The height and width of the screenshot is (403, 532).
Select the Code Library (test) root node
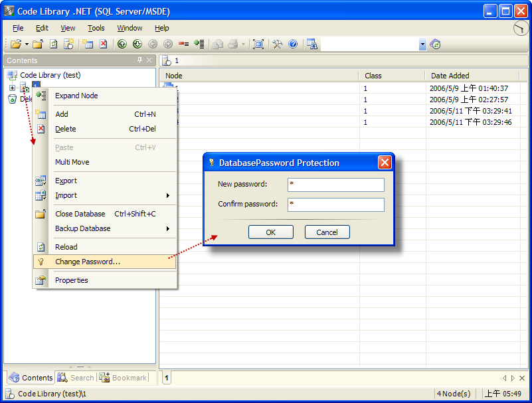coord(50,75)
